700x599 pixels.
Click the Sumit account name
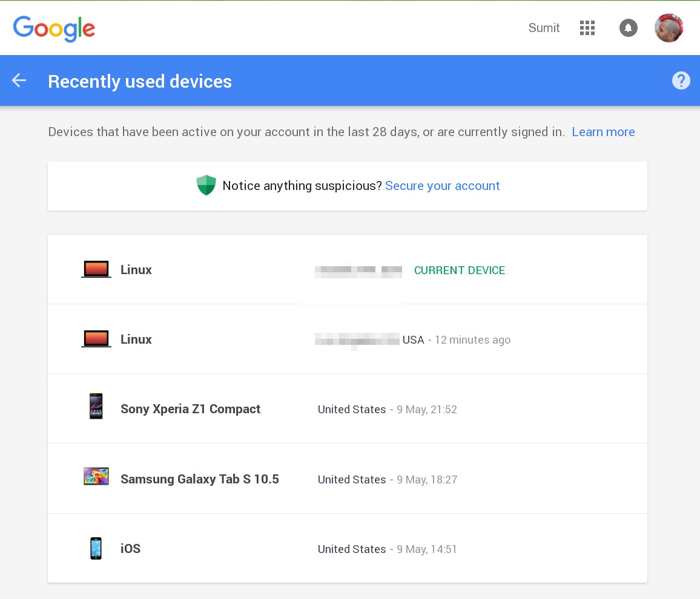point(543,28)
